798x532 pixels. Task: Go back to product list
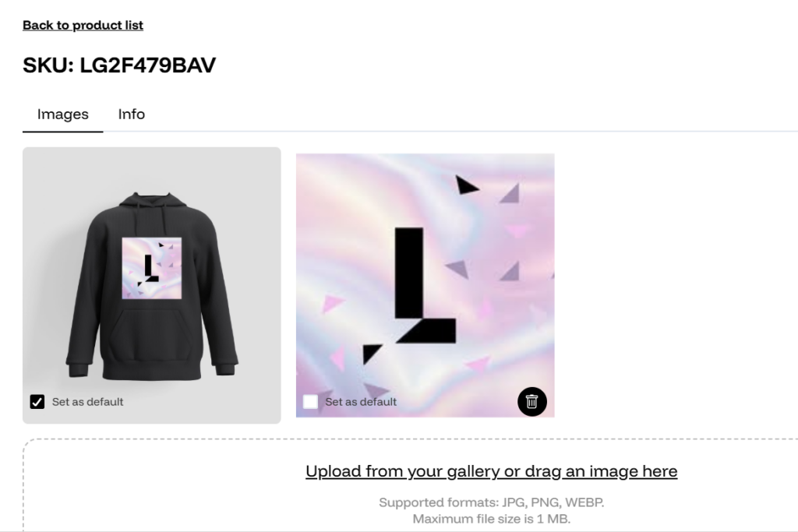tap(83, 26)
